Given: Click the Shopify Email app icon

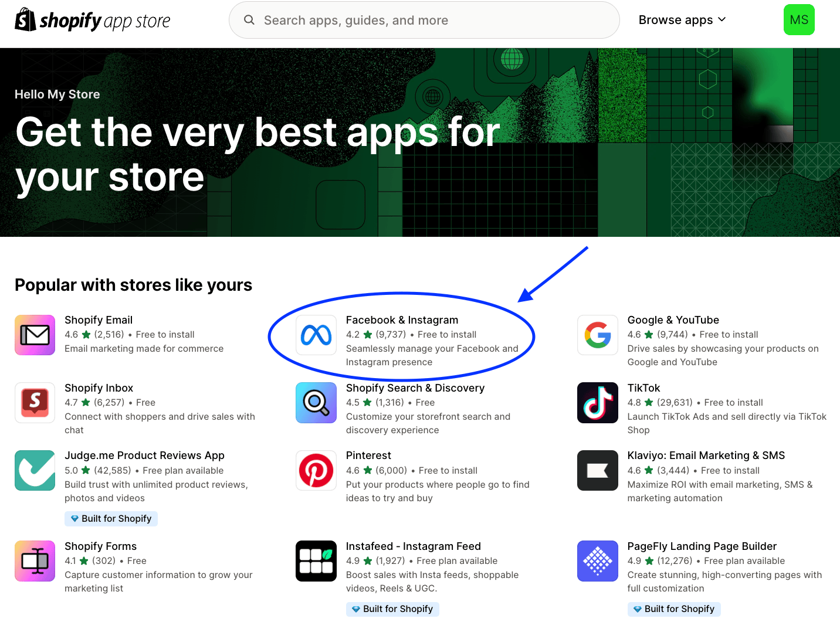Looking at the screenshot, I should pyautogui.click(x=35, y=335).
